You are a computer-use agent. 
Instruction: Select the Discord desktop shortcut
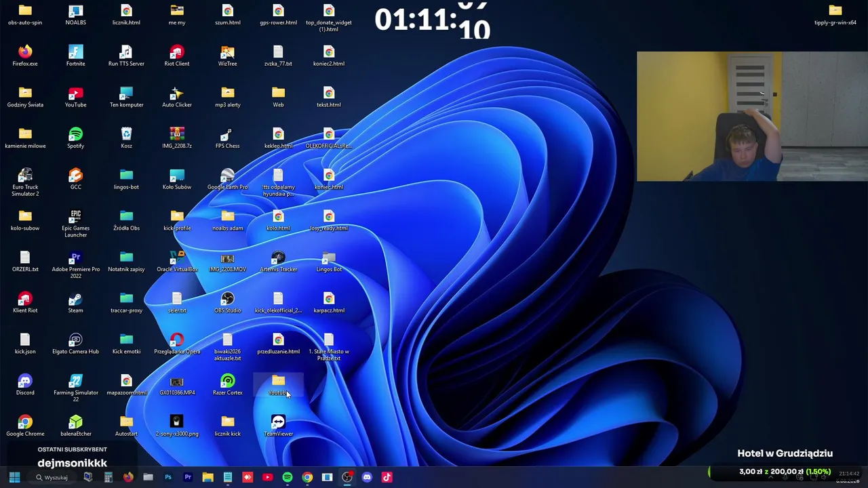tap(25, 384)
